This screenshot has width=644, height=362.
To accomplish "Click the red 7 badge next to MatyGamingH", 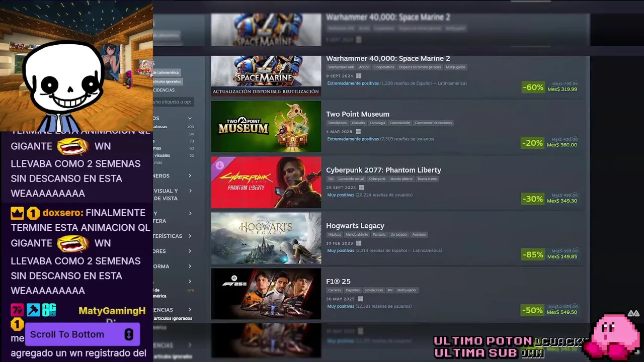I will tap(18, 310).
